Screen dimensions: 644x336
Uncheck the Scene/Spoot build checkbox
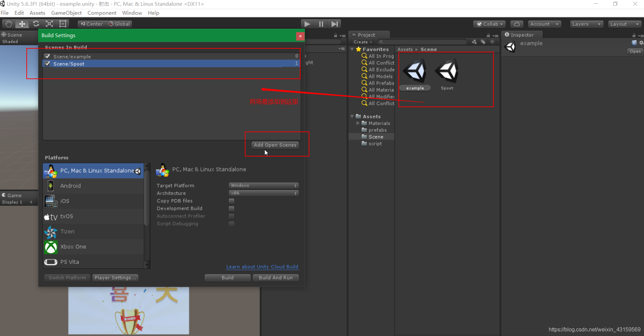point(48,64)
